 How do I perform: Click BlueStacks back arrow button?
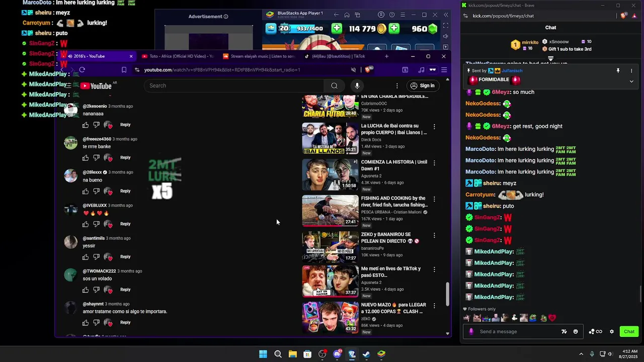(336, 15)
